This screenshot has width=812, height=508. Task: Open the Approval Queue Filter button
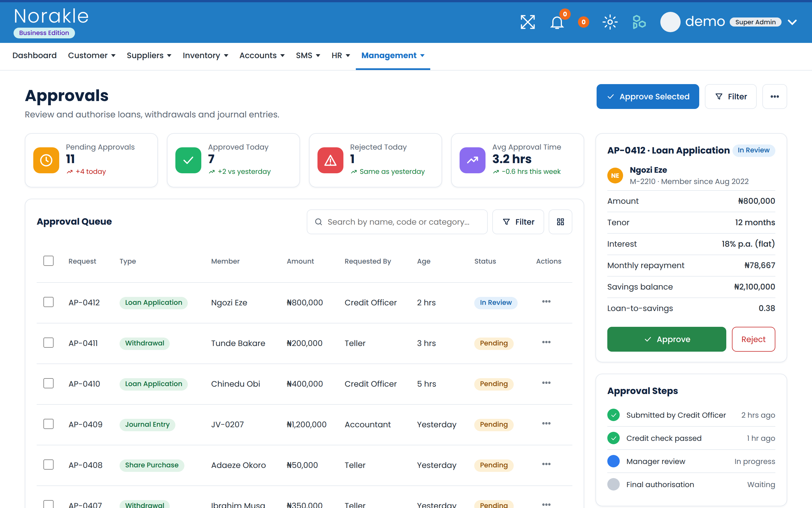[518, 222]
